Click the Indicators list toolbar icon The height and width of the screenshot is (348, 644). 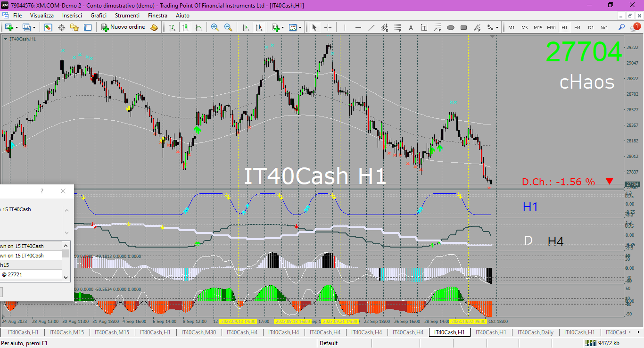[276, 27]
